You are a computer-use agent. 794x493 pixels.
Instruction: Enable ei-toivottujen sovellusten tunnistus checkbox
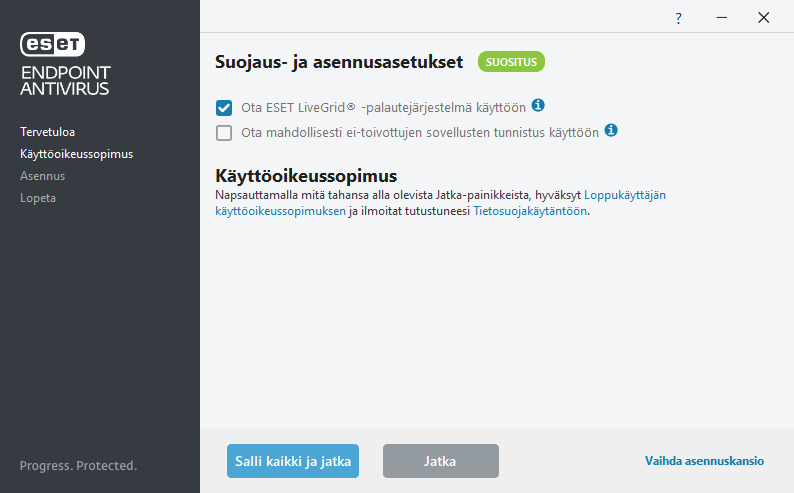coord(224,133)
